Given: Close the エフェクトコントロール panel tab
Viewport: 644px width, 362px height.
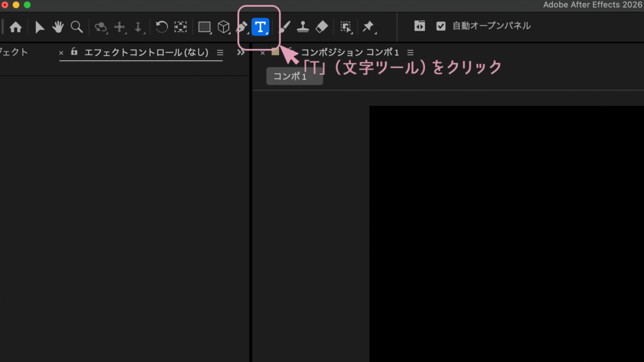Looking at the screenshot, I should point(61,53).
